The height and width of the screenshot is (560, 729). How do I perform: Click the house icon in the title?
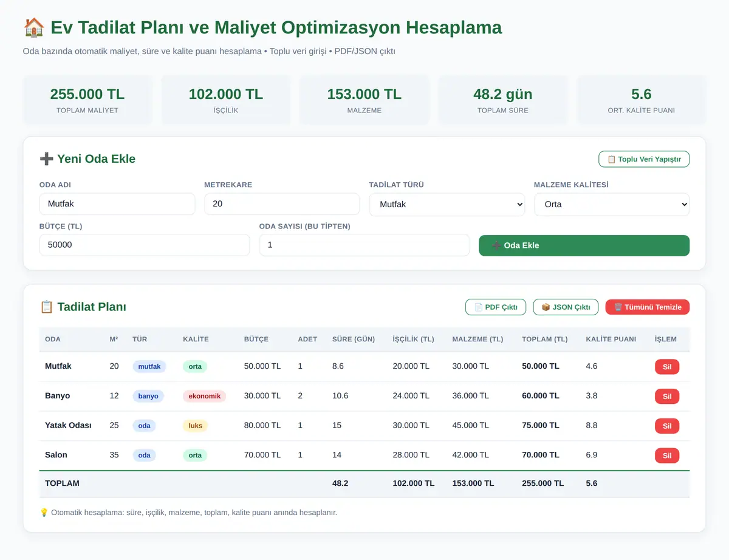34,27
